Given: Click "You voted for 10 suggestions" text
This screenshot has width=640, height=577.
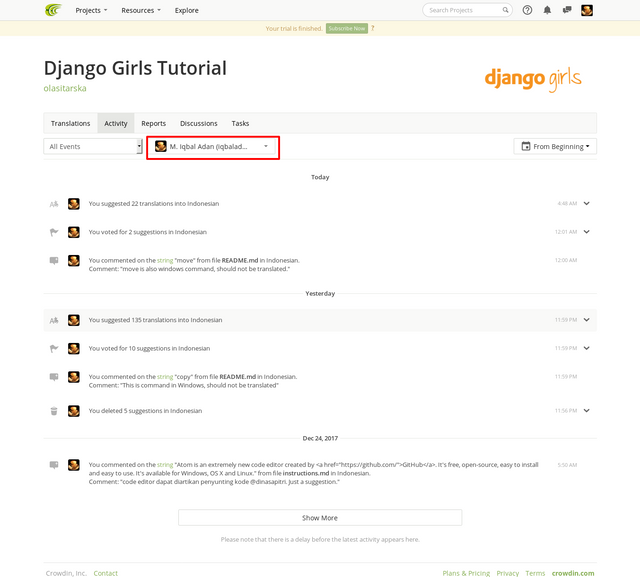Looking at the screenshot, I should tap(149, 348).
